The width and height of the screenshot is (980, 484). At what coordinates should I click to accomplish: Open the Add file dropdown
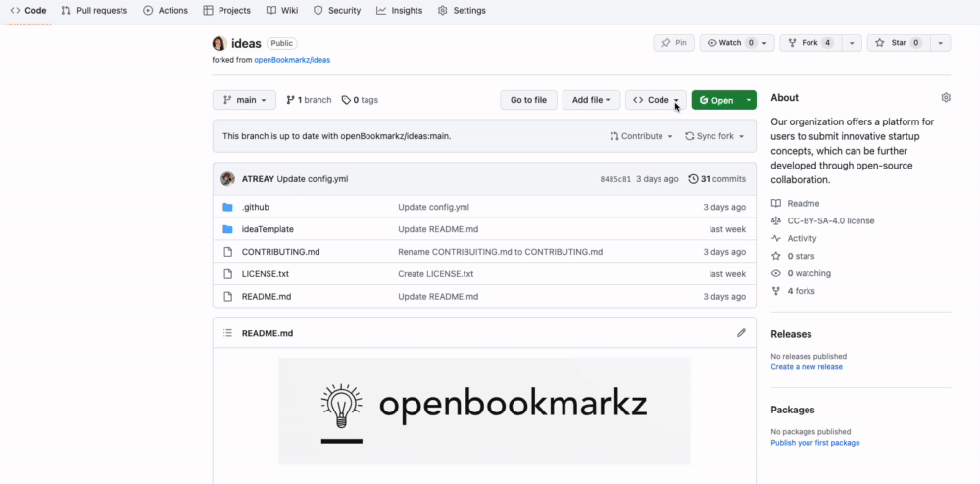click(591, 100)
